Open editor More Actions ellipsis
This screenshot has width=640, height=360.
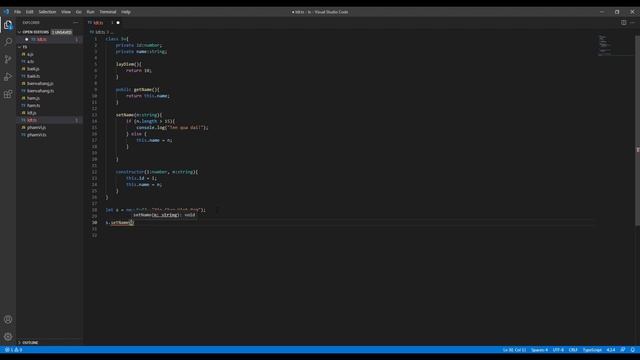click(632, 23)
